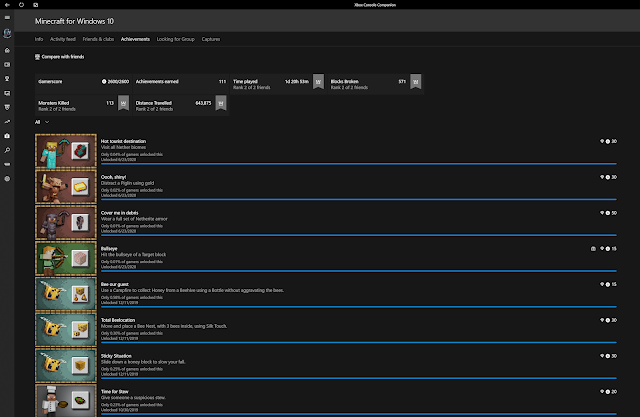Click the rank ribbon beside Monsters Killed
This screenshot has height=417, width=640.
tap(123, 103)
